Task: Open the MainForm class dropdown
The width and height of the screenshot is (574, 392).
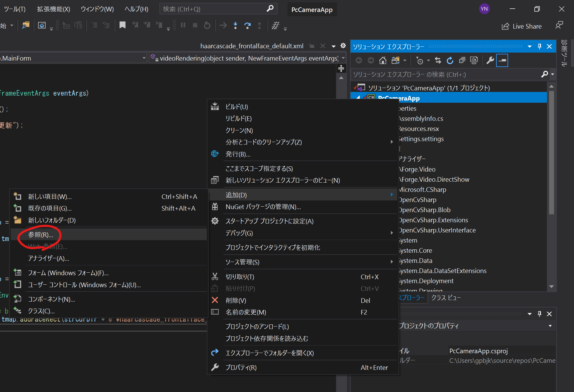Action: pos(144,58)
